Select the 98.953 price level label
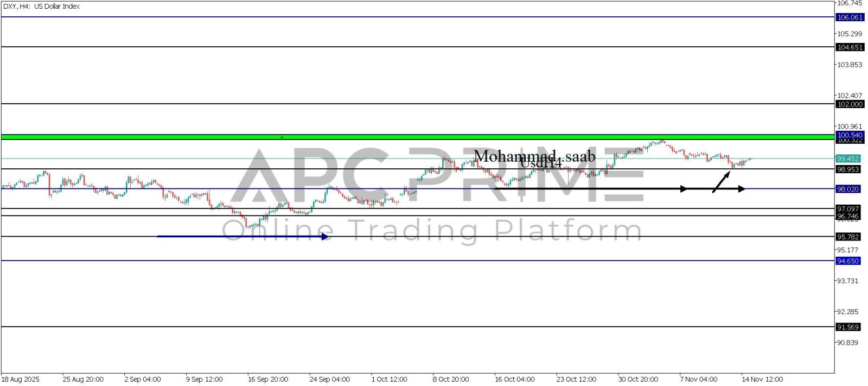This screenshot has height=386, width=868. (x=847, y=169)
